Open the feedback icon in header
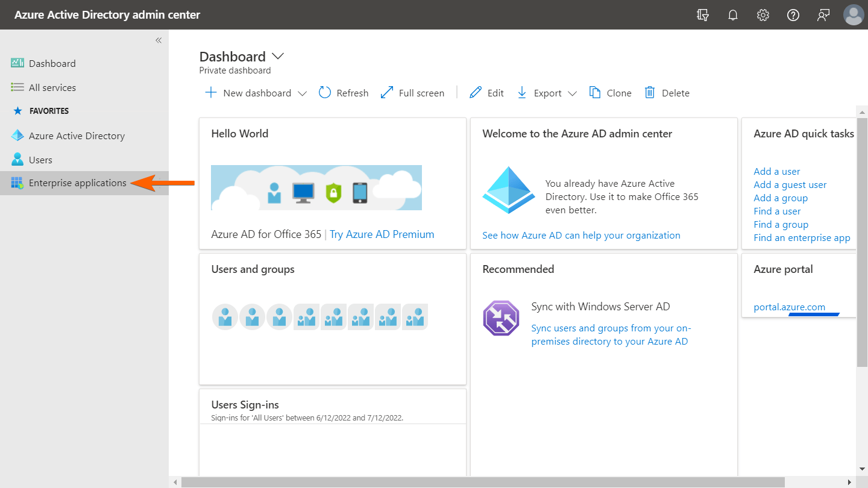 click(823, 15)
